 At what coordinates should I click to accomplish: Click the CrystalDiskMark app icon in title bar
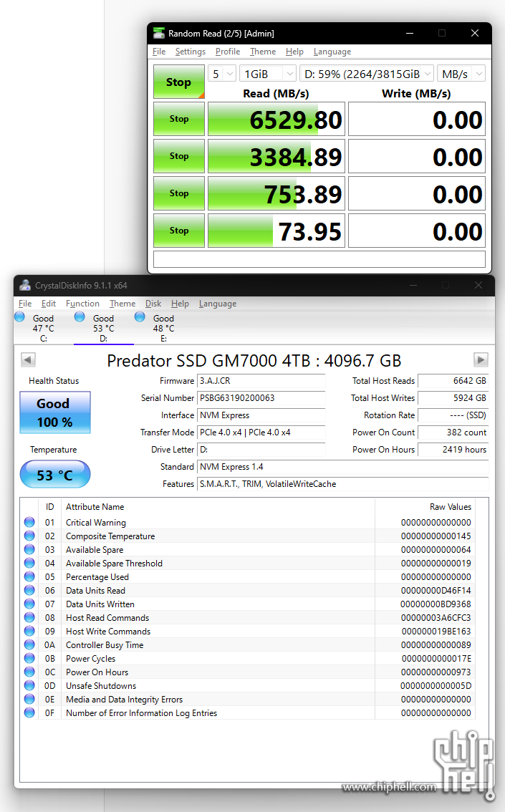pyautogui.click(x=159, y=33)
